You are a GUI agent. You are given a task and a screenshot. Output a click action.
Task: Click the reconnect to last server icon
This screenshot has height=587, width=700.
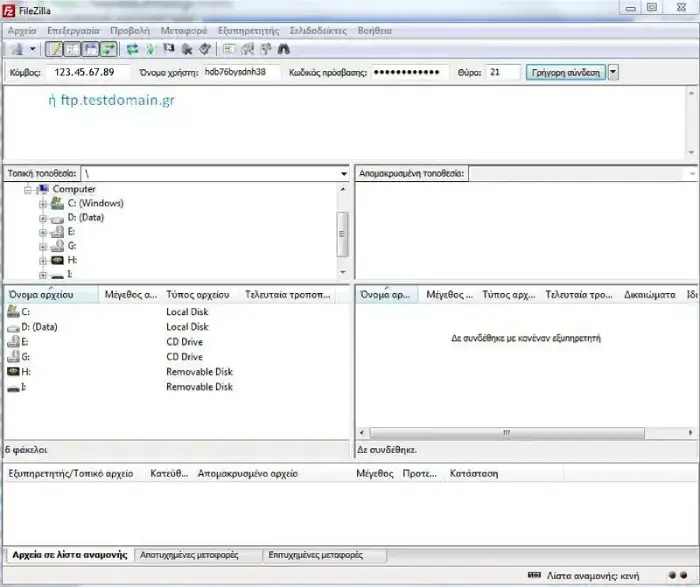(205, 49)
